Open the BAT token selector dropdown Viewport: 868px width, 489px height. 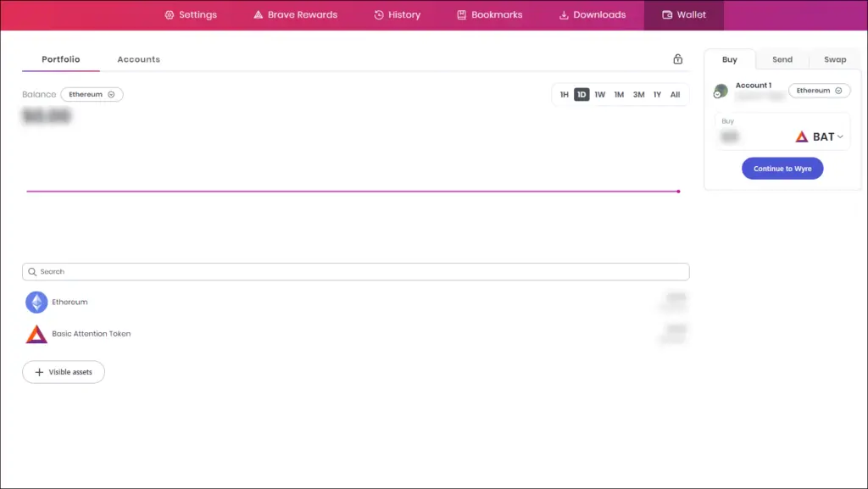820,136
